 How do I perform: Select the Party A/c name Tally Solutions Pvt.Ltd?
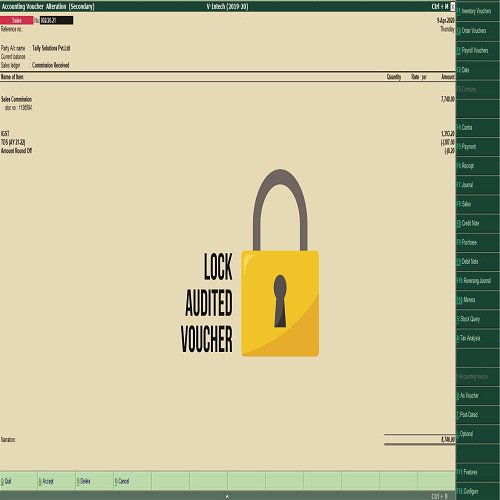(x=51, y=48)
